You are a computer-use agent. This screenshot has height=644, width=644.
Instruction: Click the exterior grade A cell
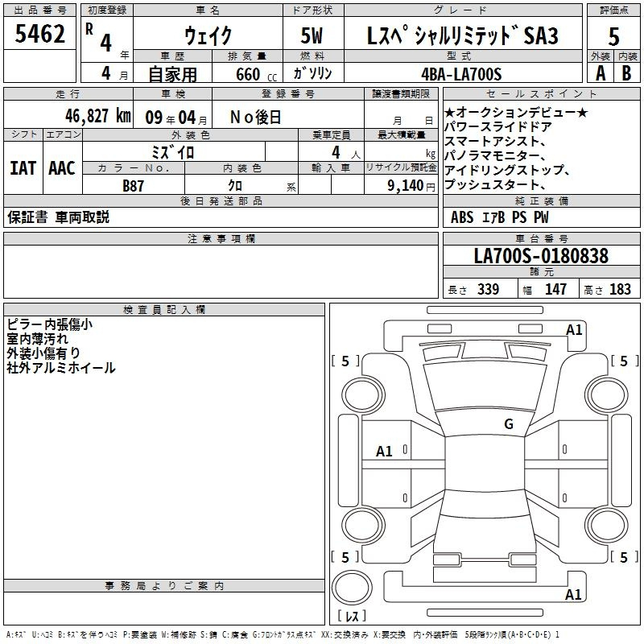pos(601,73)
